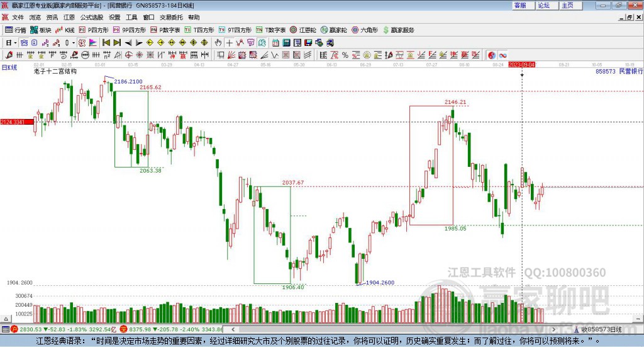Open the P数字表 tool

pyautogui.click(x=165, y=30)
